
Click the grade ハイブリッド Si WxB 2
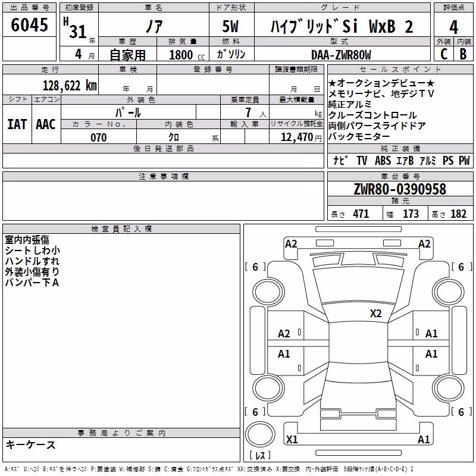[342, 26]
